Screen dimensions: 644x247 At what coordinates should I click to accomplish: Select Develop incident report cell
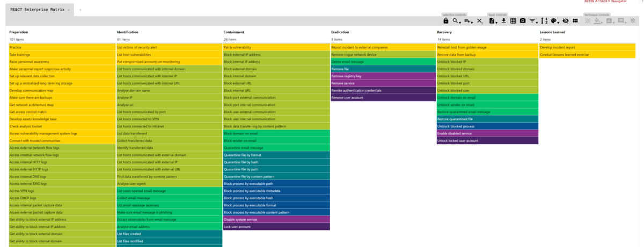click(587, 47)
